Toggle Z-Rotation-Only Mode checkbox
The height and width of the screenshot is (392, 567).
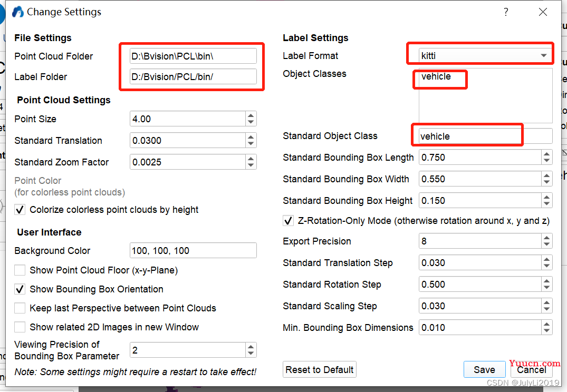click(288, 221)
